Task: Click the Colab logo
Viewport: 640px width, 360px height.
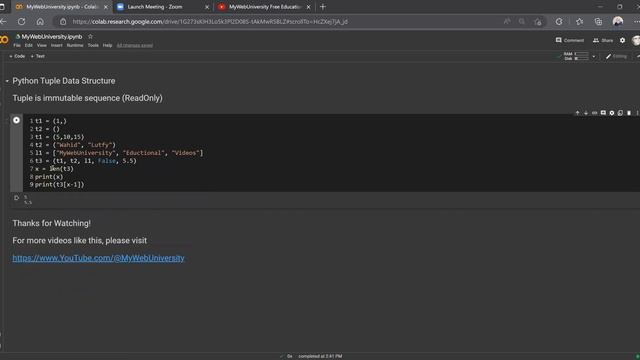Action: click(x=4, y=40)
